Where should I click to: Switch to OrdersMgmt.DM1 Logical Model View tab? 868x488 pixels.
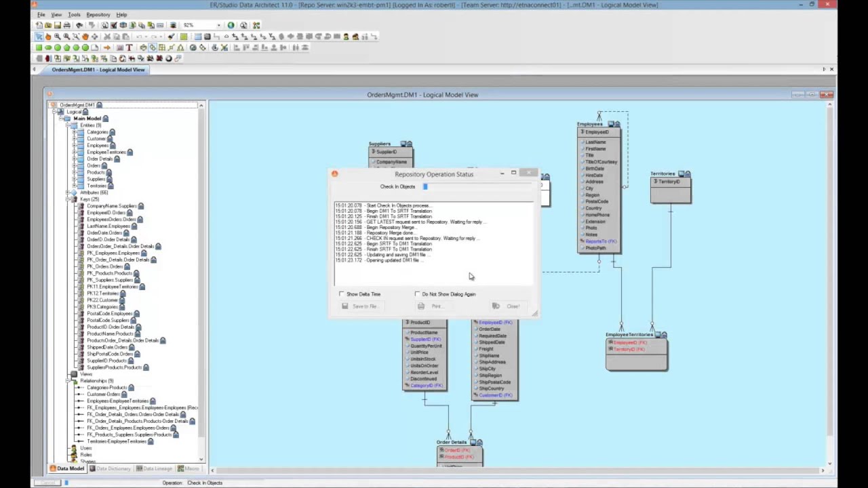point(98,70)
